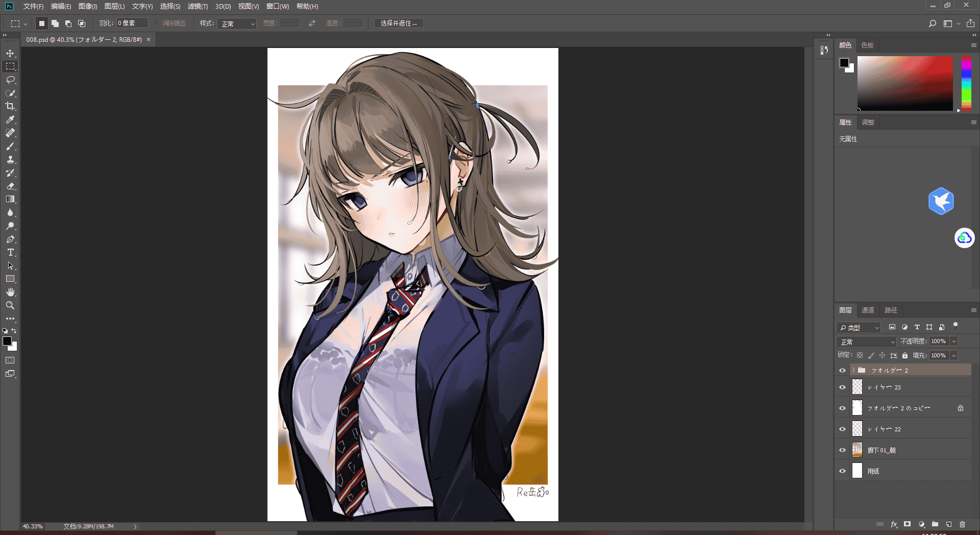
Task: Open the 滤镜(T) menu
Action: click(198, 6)
